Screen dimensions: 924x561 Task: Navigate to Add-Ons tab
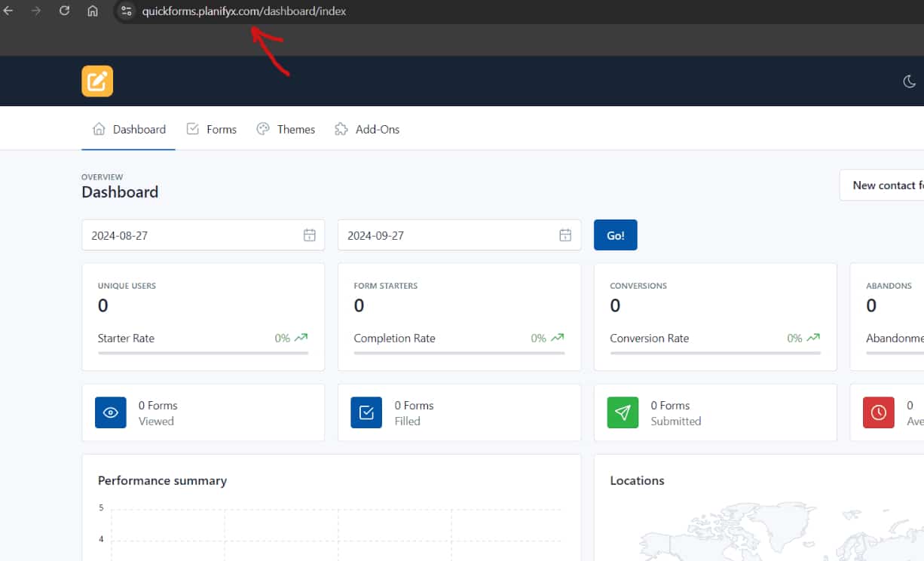pos(367,130)
